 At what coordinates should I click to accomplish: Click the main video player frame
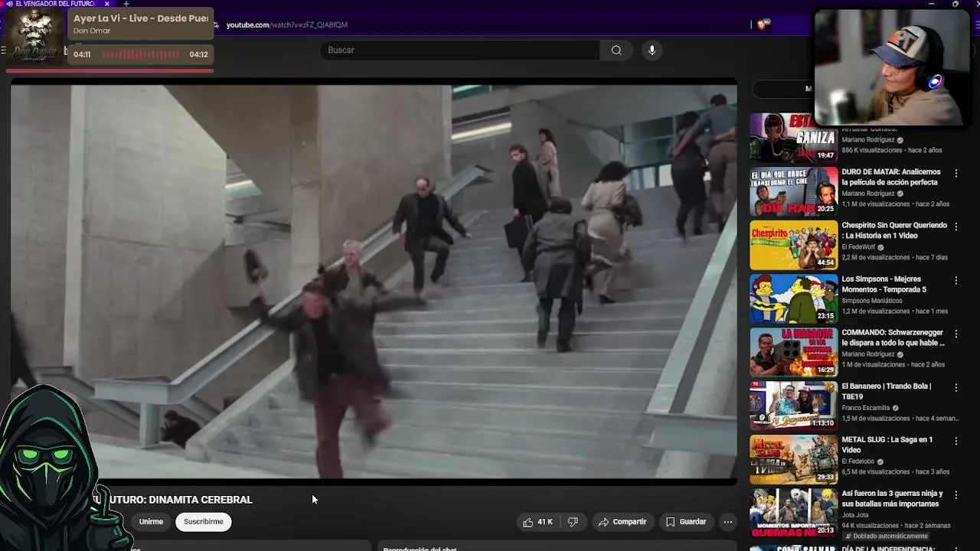click(x=374, y=280)
